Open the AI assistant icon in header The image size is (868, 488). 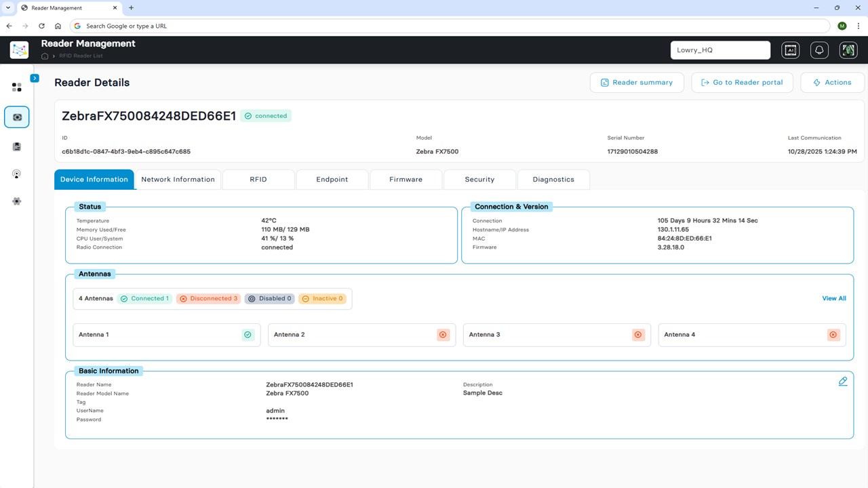coord(790,50)
